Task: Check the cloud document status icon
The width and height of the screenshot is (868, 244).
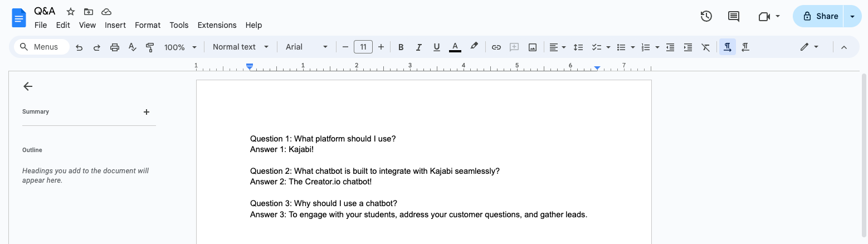Action: pyautogui.click(x=106, y=12)
